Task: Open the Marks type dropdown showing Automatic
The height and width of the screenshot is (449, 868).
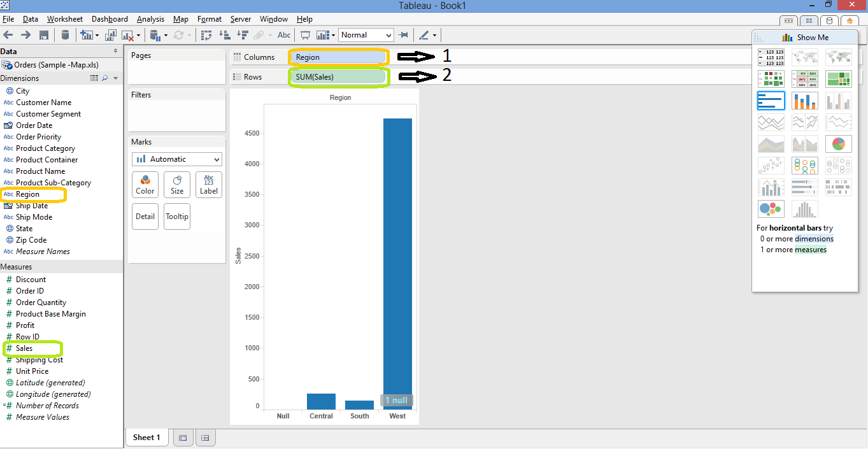Action: pos(176,159)
